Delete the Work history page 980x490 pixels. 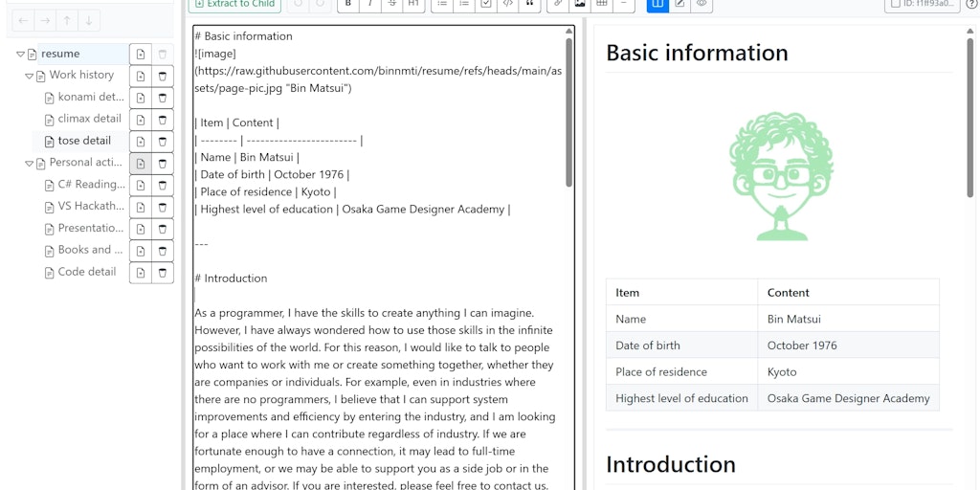coord(163,77)
